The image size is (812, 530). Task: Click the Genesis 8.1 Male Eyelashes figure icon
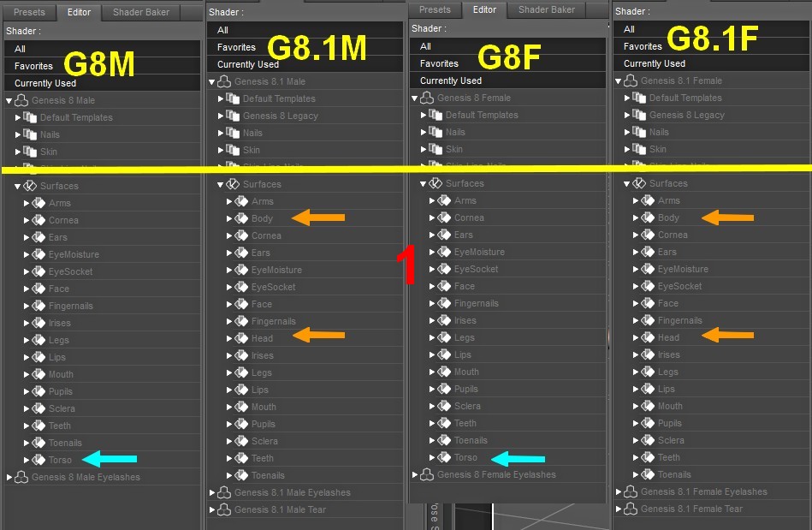223,492
